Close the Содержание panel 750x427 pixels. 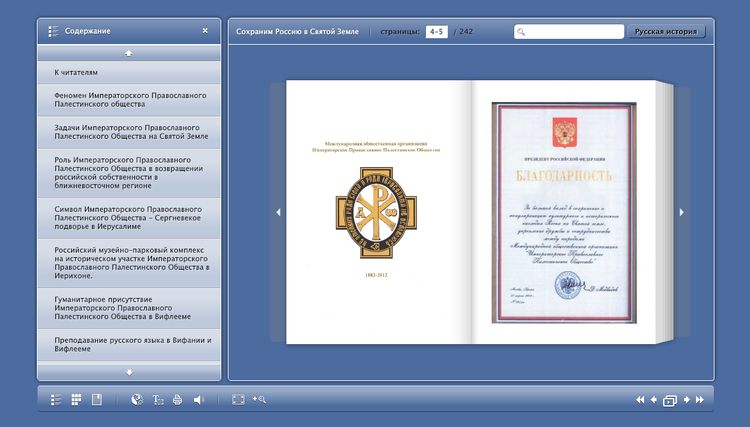205,31
